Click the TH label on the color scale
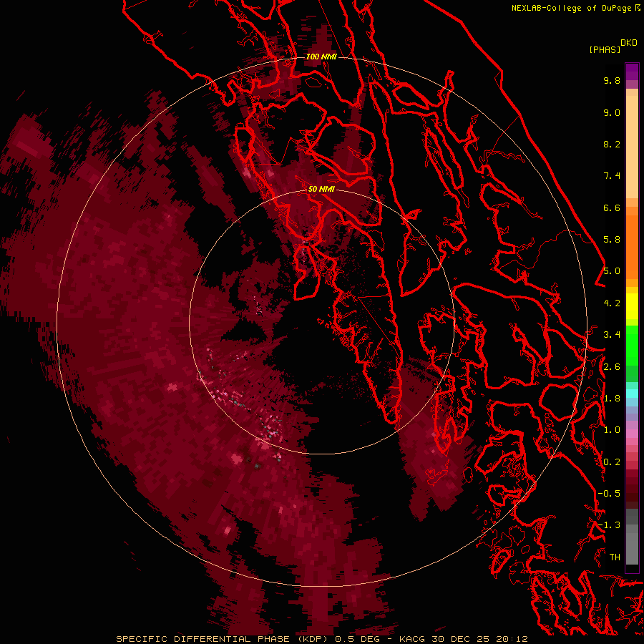This screenshot has height=644, width=644. (x=615, y=557)
